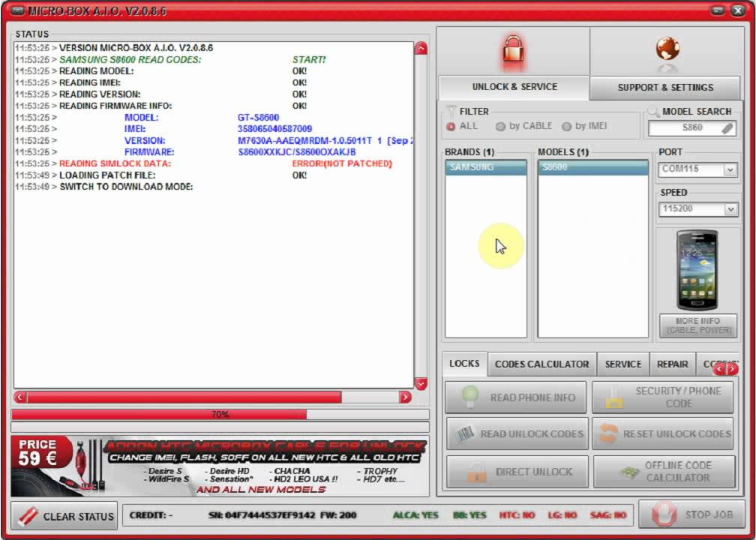This screenshot has height=540, width=756.
Task: Click the CLEAR STATUS button
Action: [x=64, y=516]
